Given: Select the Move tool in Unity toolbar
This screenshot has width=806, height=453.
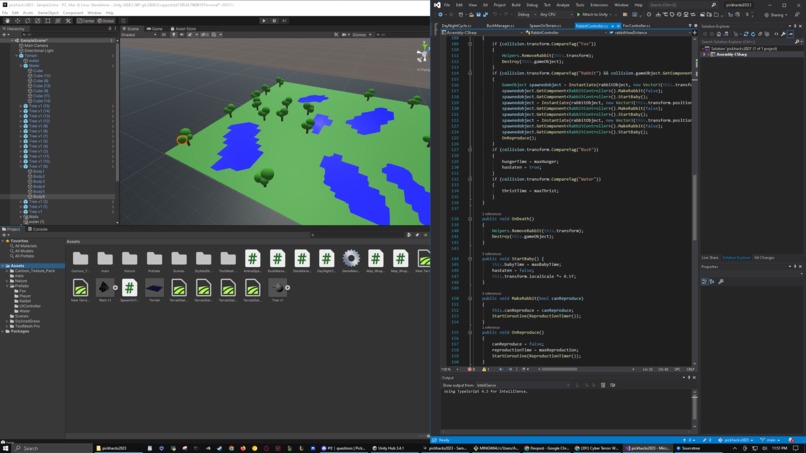Looking at the screenshot, I should click(x=17, y=21).
